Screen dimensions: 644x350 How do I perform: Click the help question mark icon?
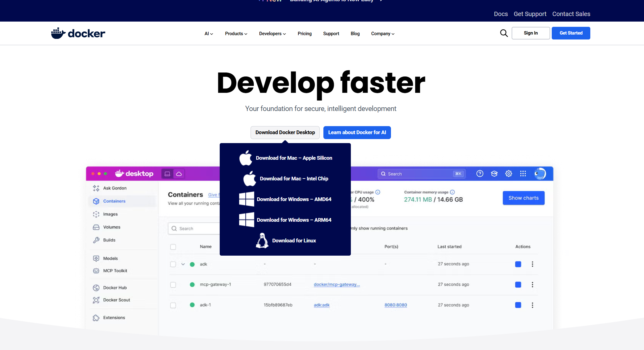point(480,174)
